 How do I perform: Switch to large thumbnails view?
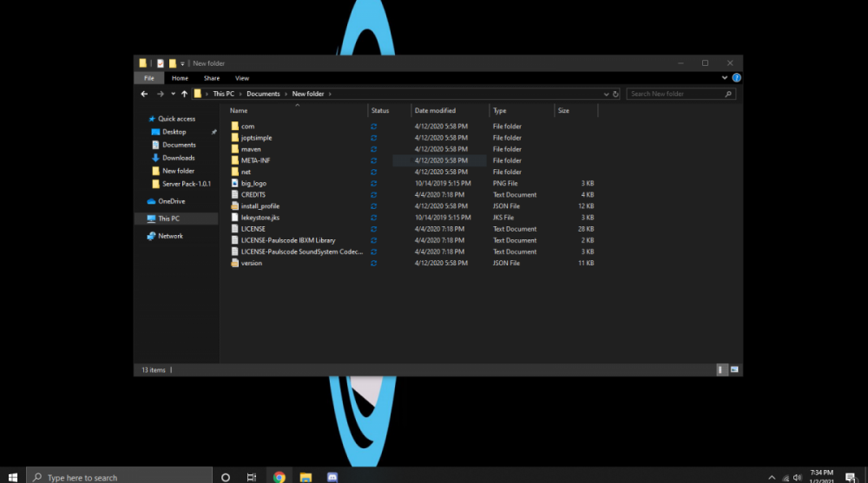734,369
